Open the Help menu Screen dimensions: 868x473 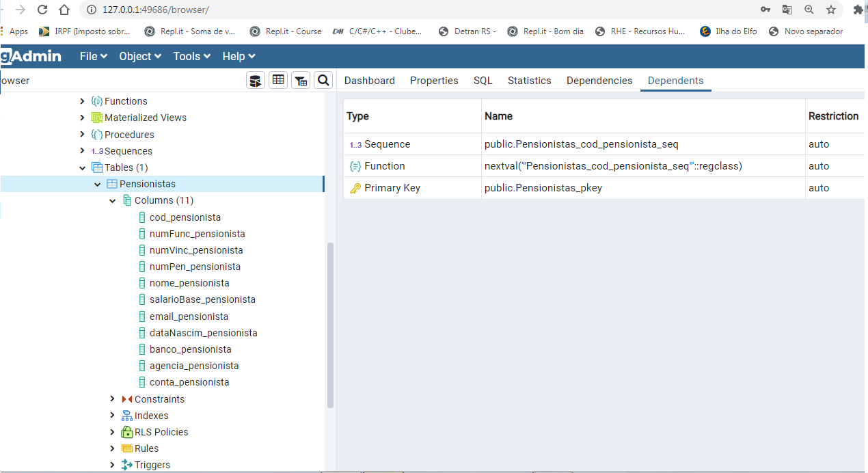(239, 56)
